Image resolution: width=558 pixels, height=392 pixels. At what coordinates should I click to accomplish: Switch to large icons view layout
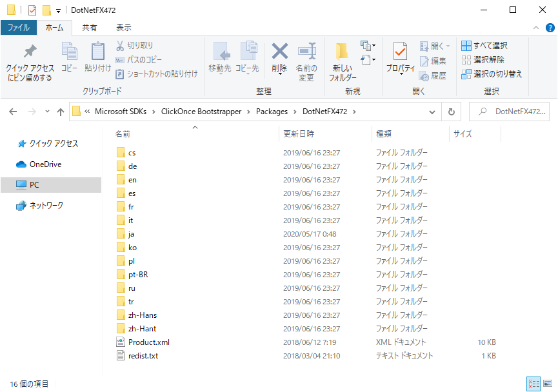click(x=548, y=384)
